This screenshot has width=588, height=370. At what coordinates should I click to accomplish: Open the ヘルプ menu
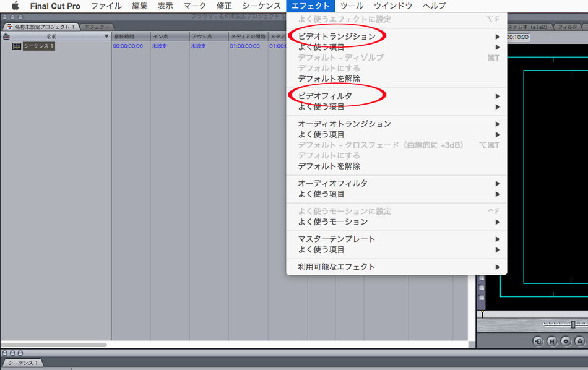coord(435,6)
